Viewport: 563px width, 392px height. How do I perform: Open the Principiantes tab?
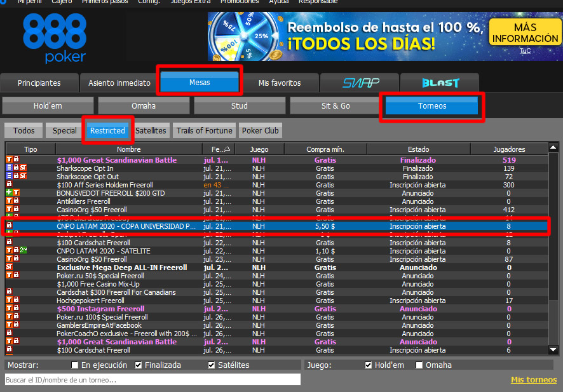click(x=39, y=83)
